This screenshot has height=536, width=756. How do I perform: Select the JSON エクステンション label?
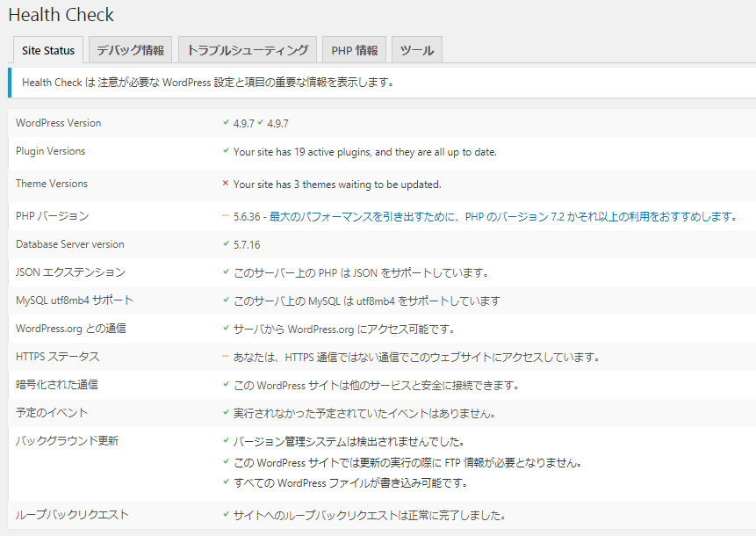[70, 272]
